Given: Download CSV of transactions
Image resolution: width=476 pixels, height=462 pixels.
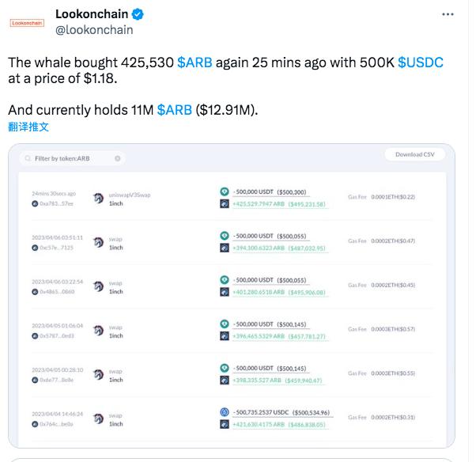Looking at the screenshot, I should click(414, 154).
